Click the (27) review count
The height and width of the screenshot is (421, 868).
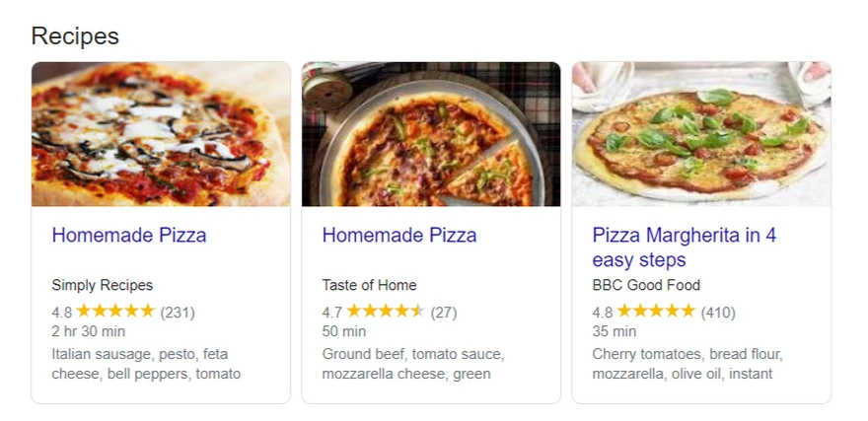(444, 313)
